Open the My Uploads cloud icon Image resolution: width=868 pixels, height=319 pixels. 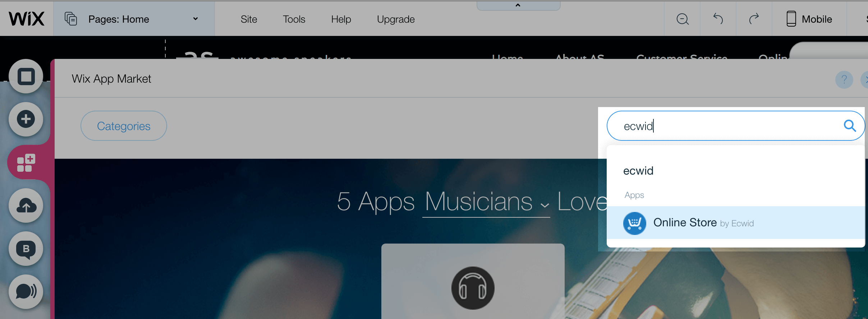pyautogui.click(x=26, y=205)
